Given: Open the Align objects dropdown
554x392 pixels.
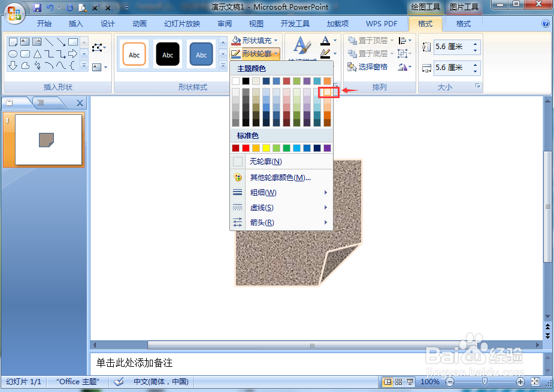Looking at the screenshot, I should tap(404, 41).
